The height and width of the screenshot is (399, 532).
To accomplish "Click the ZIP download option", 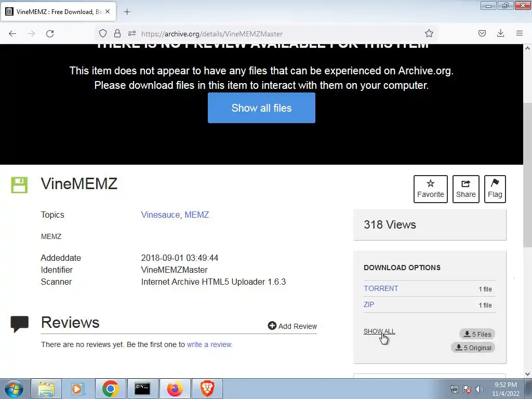I will click(x=369, y=304).
